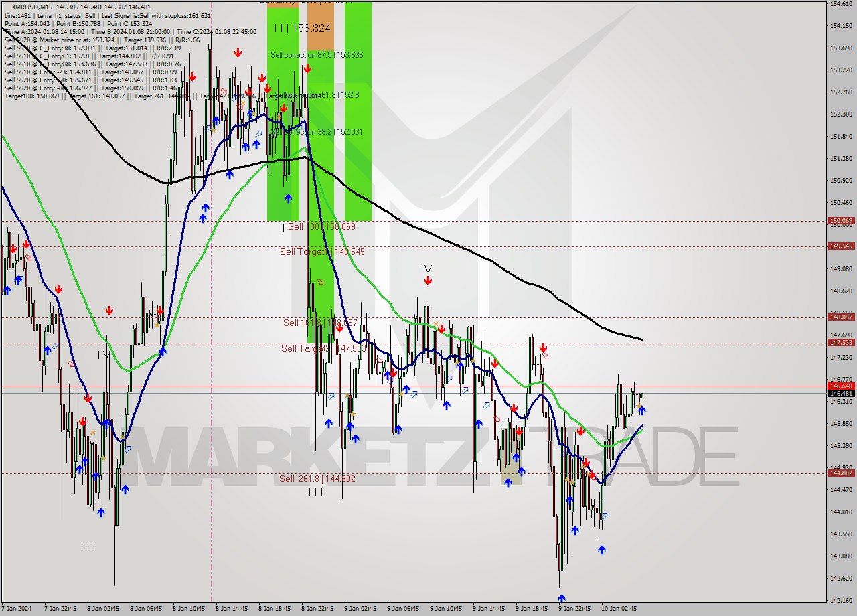Click the red 149.545 price tag

click(x=841, y=246)
